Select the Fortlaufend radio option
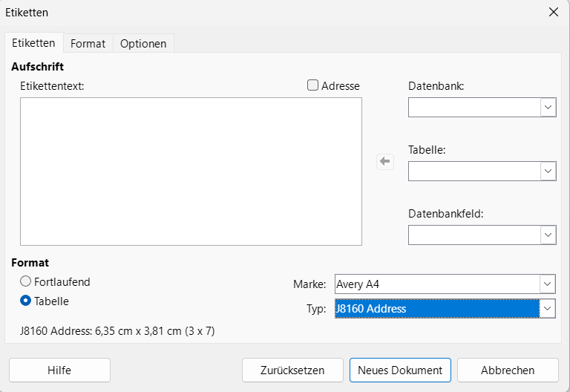 (26, 282)
